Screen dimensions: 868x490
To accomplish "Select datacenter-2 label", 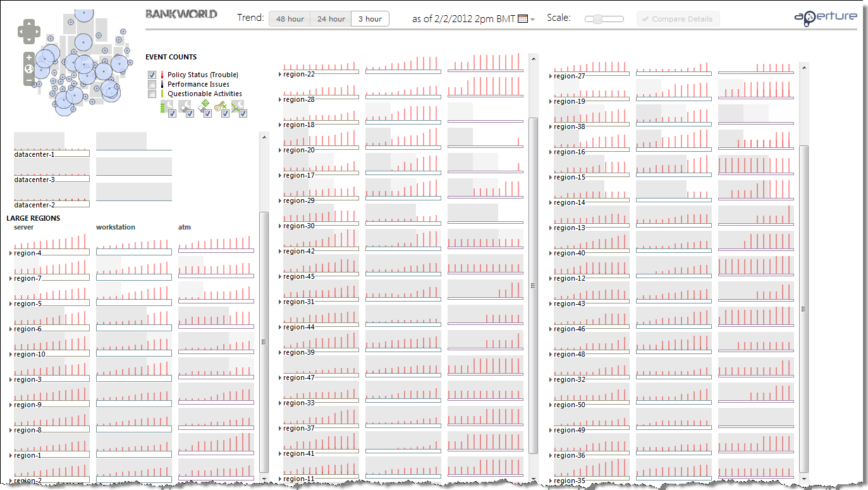I will click(34, 205).
